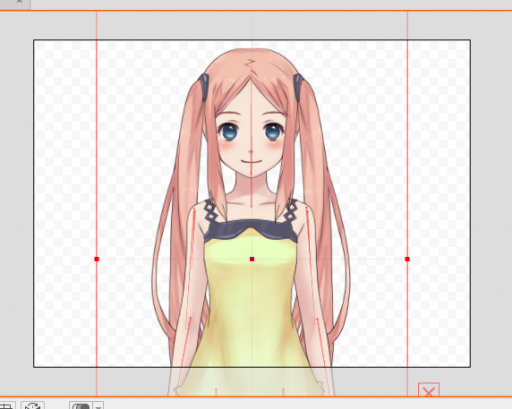Select the left dark hair clip
This screenshot has height=409, width=512.
coord(204,87)
